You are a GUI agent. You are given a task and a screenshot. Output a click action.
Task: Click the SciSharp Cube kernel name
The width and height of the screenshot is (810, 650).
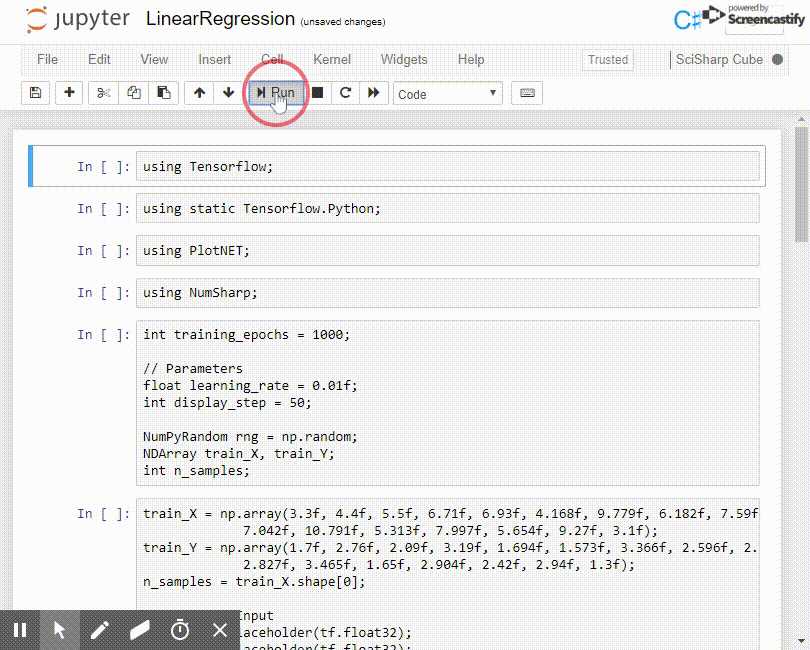point(719,59)
